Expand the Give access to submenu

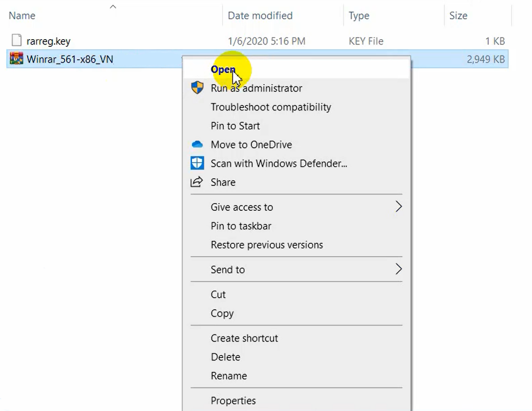[242, 207]
